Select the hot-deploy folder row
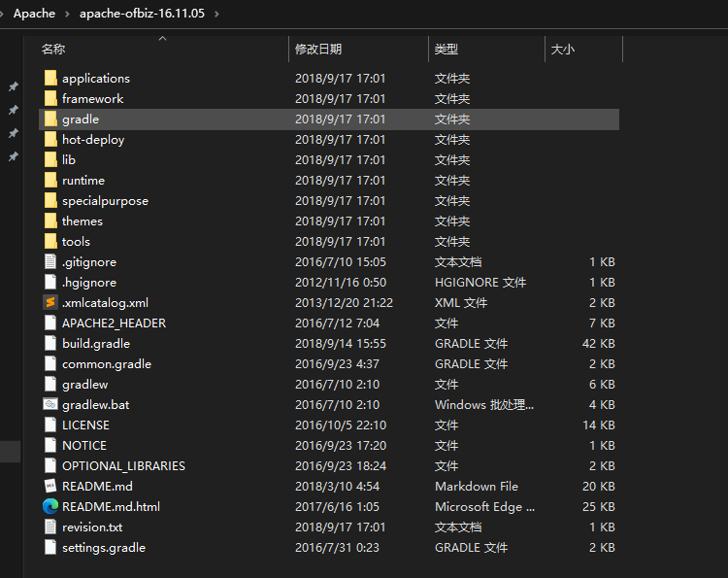 pos(93,139)
